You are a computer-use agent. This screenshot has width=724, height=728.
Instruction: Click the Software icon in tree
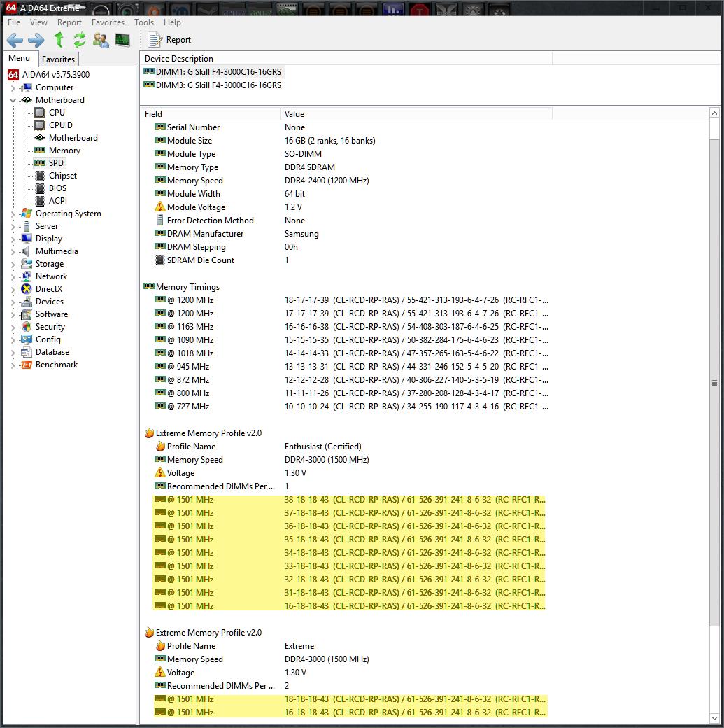pyautogui.click(x=27, y=314)
